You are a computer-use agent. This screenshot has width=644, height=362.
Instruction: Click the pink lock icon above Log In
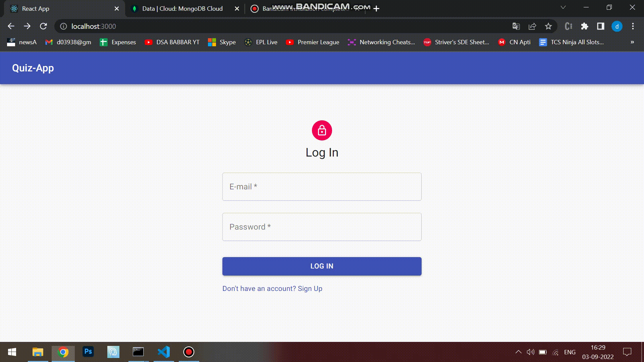(x=322, y=130)
